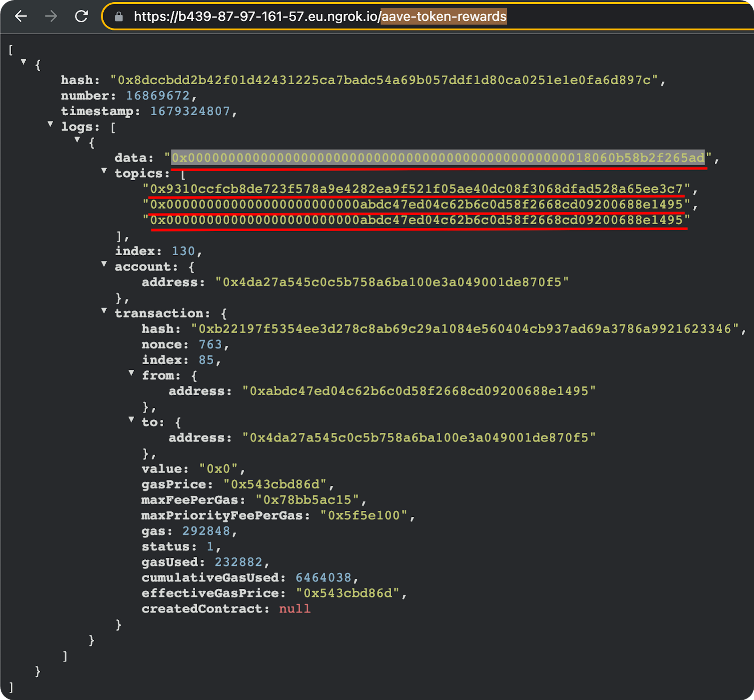The image size is (754, 700).
Task: Click the browser forward arrow
Action: tap(51, 16)
